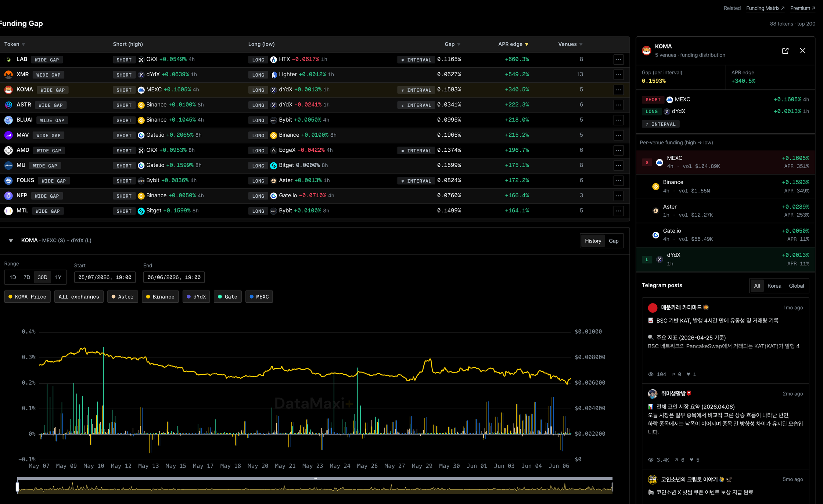Open Telegram post by 취미생활방
The image size is (823, 504).
(725, 426)
